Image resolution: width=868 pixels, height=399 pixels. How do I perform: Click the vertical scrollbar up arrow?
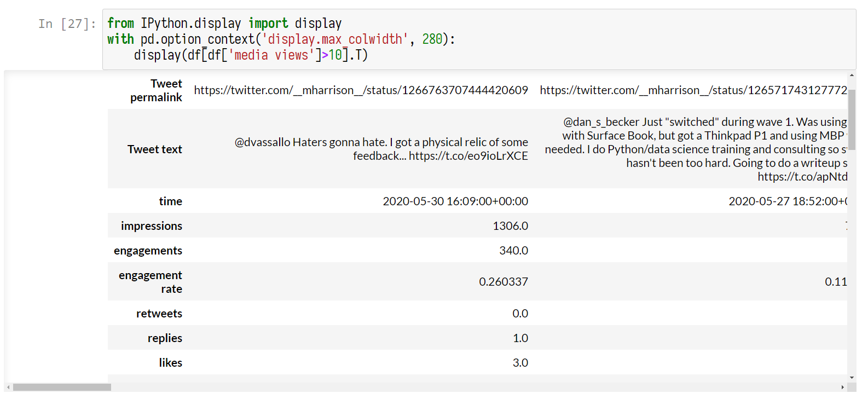(852, 76)
